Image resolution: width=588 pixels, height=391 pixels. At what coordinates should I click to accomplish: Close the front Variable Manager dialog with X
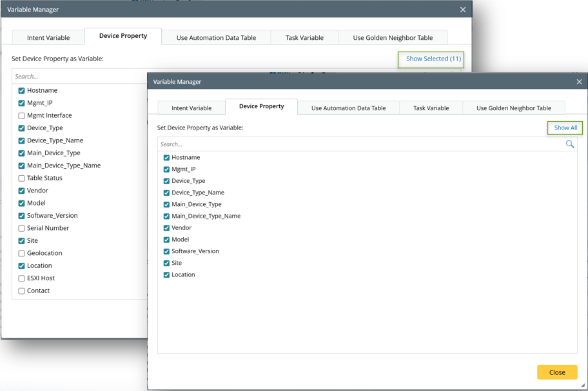[x=579, y=82]
